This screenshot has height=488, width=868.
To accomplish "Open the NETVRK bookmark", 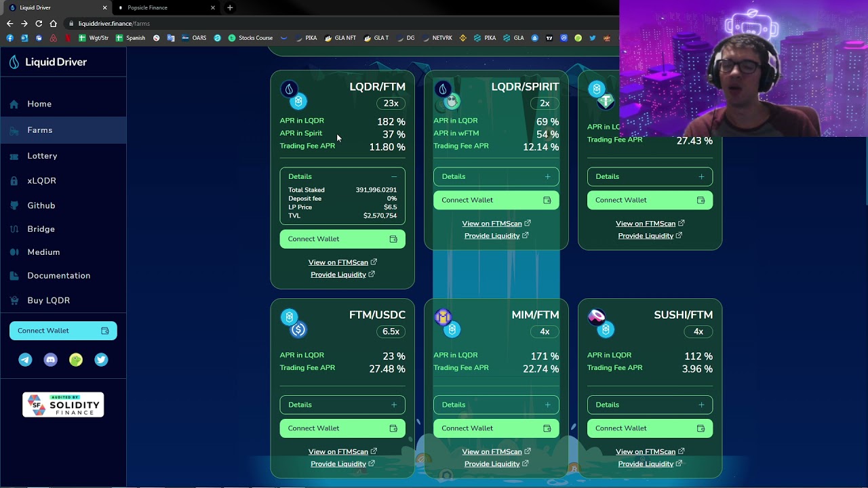I will tap(437, 38).
